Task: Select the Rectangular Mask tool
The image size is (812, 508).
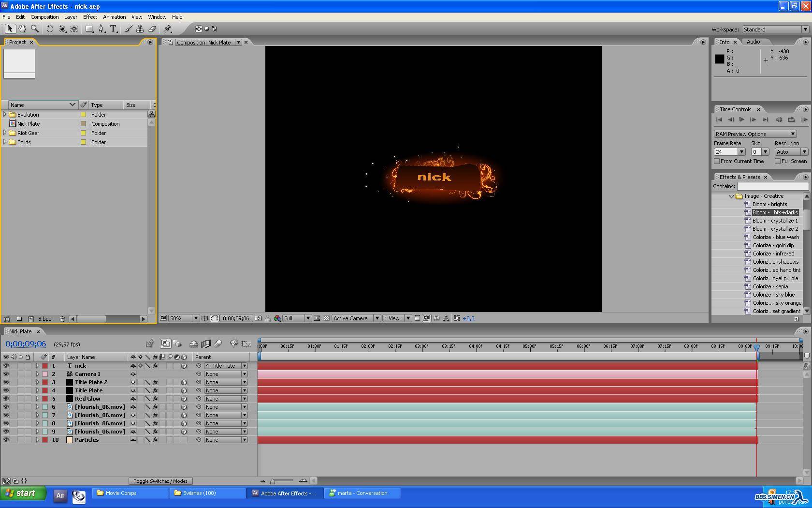Action: [89, 29]
